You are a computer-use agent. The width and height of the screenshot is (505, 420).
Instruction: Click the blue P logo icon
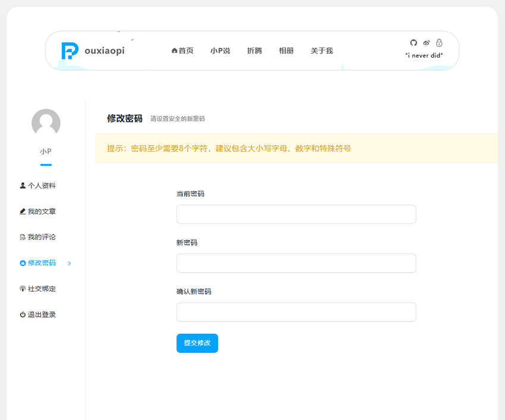70,51
